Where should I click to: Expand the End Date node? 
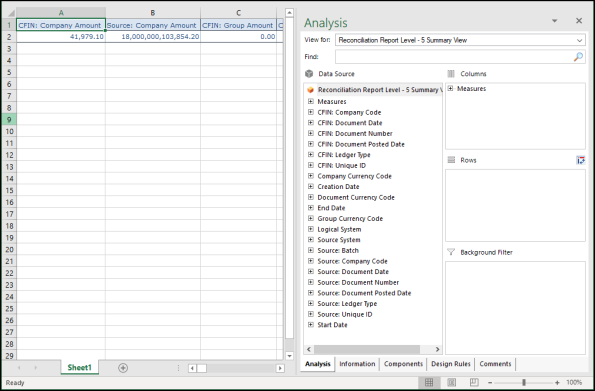coord(310,208)
